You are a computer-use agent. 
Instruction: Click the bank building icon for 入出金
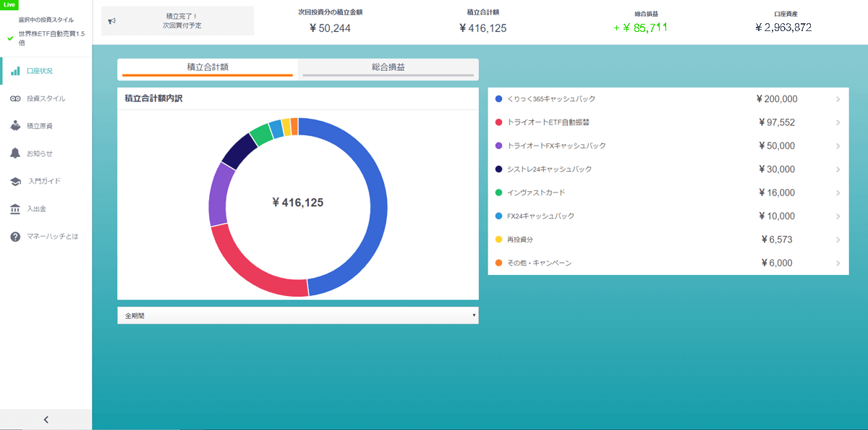15,208
